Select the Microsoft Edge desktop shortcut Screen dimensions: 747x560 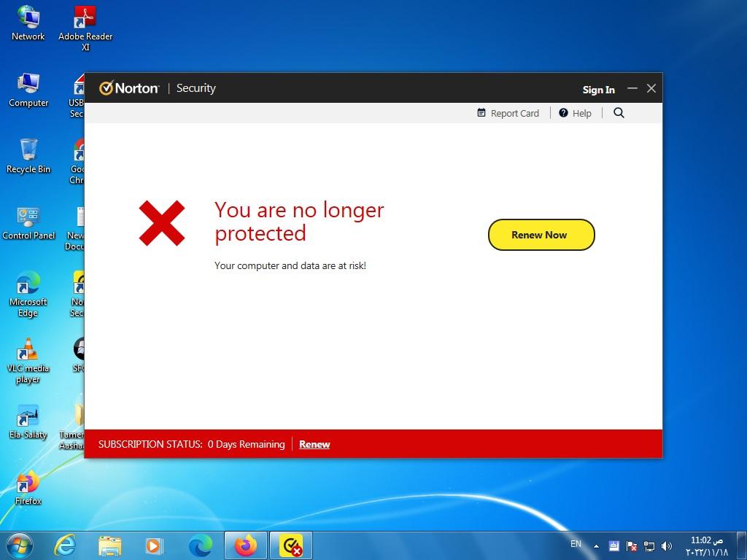[28, 295]
